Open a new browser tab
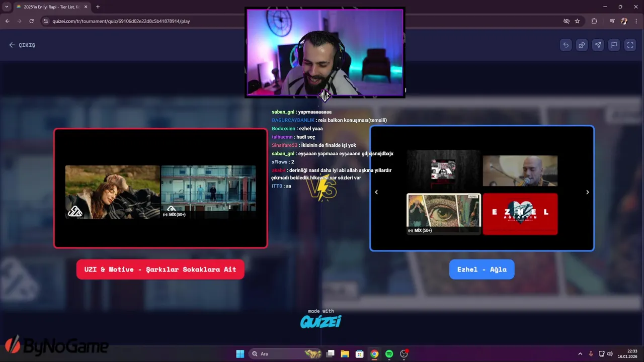 [98, 7]
